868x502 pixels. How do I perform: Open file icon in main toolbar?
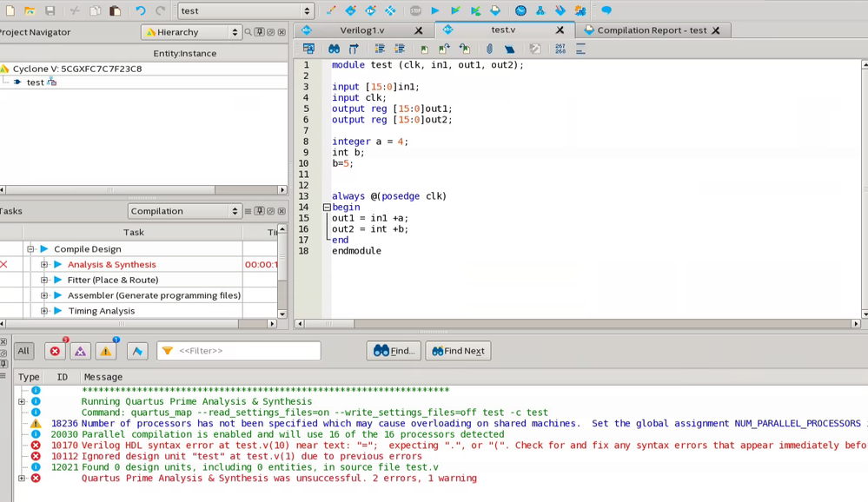[30, 11]
